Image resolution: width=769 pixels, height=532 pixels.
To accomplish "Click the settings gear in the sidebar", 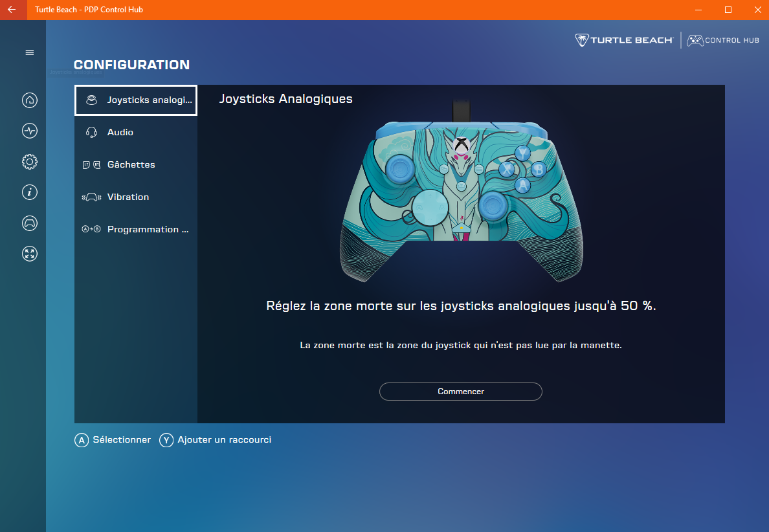I will [29, 162].
